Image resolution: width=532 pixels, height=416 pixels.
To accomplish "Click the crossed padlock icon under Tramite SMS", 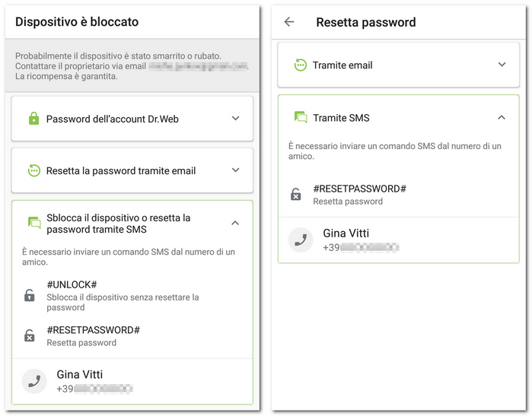I will click(296, 194).
